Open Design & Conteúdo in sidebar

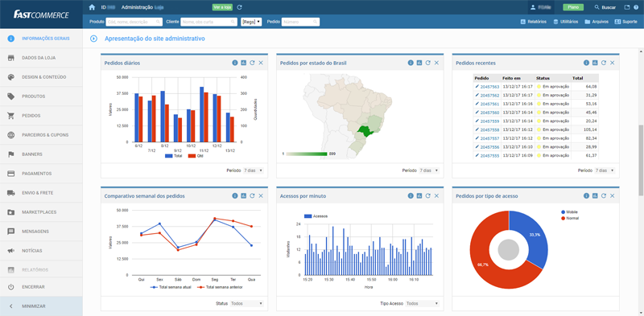point(41,77)
